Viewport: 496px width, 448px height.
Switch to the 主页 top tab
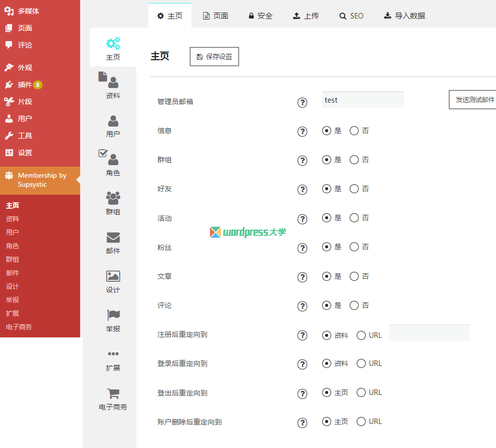170,16
